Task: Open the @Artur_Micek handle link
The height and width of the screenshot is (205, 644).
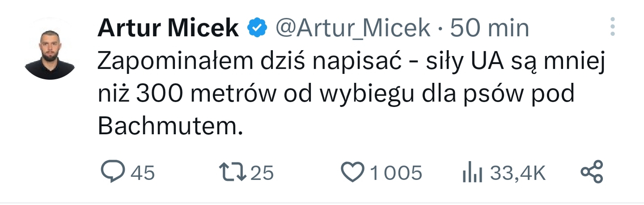Action: pyautogui.click(x=353, y=29)
